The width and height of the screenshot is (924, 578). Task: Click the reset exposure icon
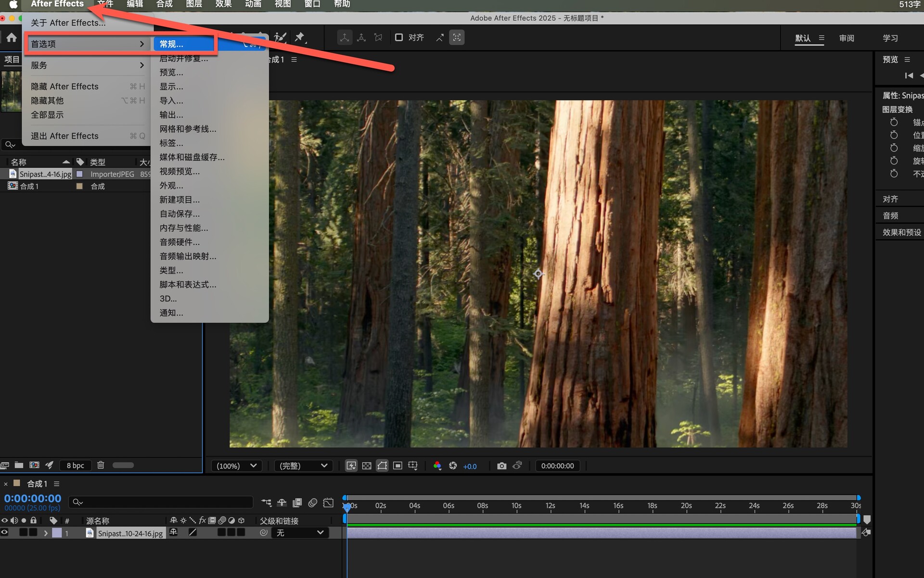[x=453, y=465]
